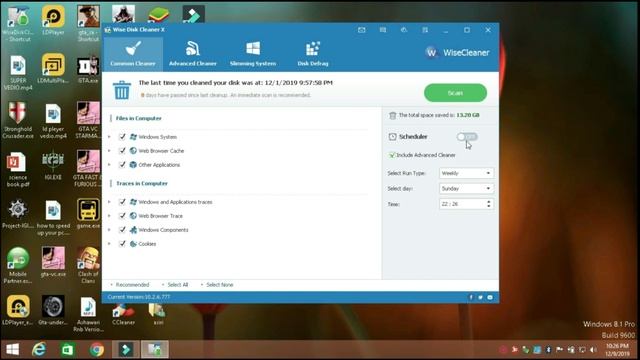
Task: Expand the Windows Components row
Action: [x=109, y=229]
